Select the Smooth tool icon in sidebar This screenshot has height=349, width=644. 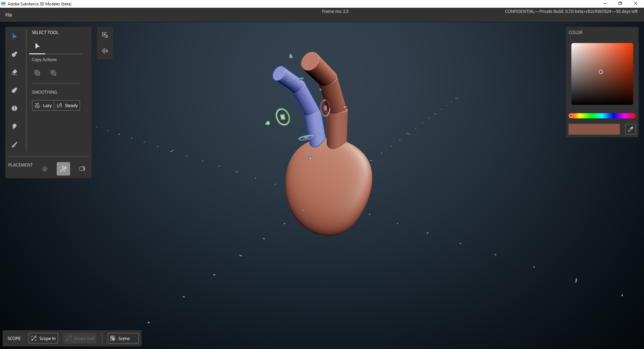point(14,90)
